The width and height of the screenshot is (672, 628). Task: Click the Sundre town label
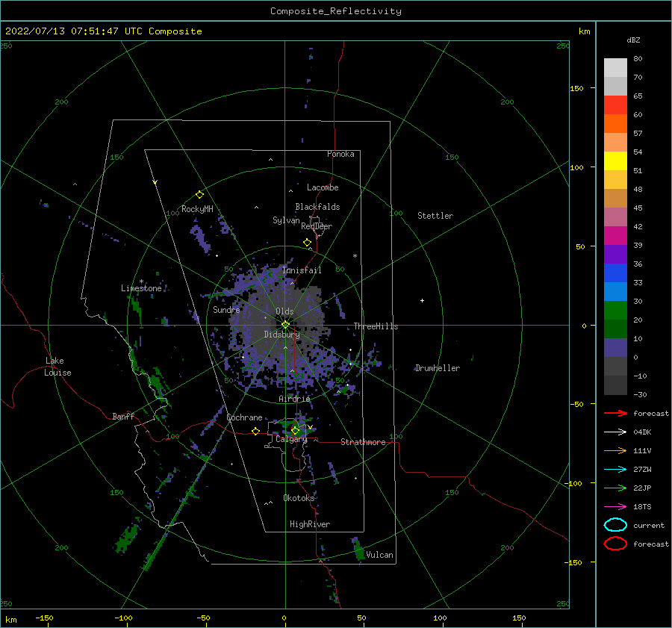pyautogui.click(x=226, y=309)
